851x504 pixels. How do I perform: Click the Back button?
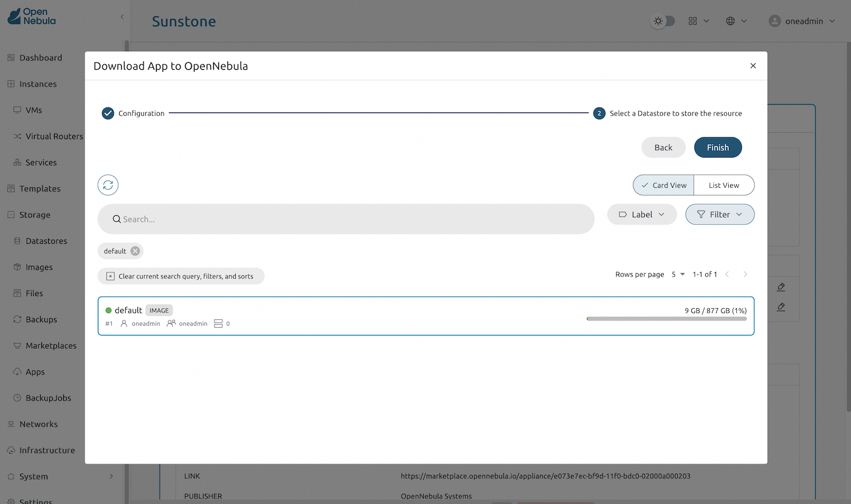coord(663,147)
